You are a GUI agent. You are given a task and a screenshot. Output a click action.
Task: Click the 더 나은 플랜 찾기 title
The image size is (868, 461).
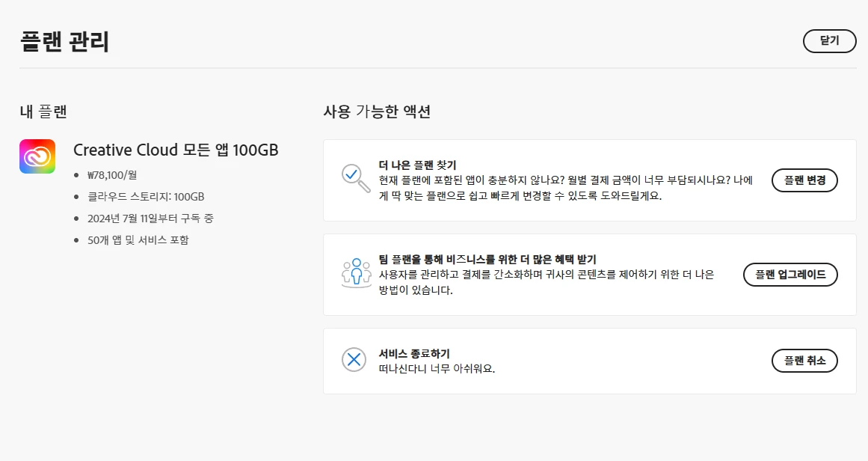click(x=417, y=165)
